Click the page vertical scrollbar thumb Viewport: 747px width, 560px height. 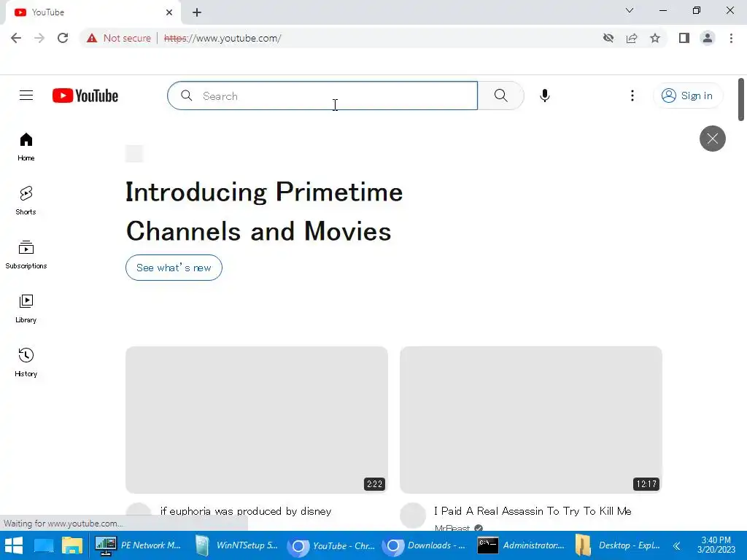pyautogui.click(x=741, y=99)
